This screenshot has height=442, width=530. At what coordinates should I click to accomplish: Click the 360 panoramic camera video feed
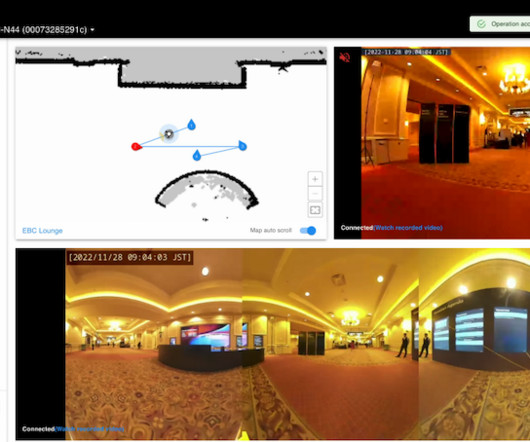click(x=297, y=345)
